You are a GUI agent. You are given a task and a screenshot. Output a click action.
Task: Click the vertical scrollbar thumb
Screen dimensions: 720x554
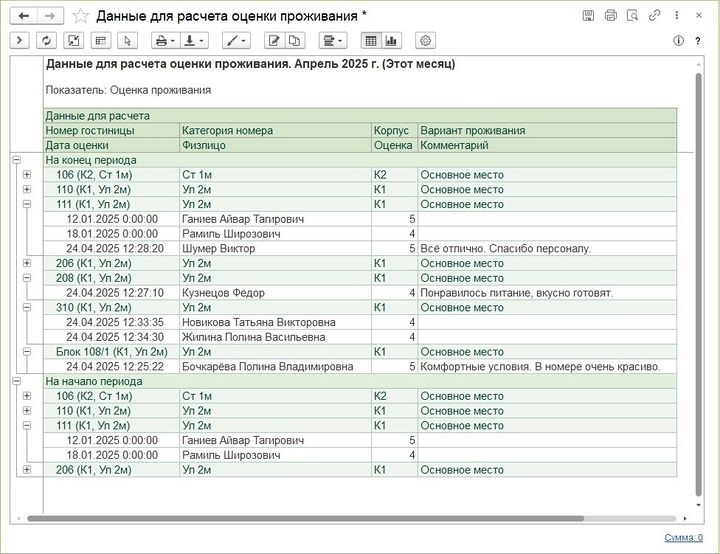point(698,285)
